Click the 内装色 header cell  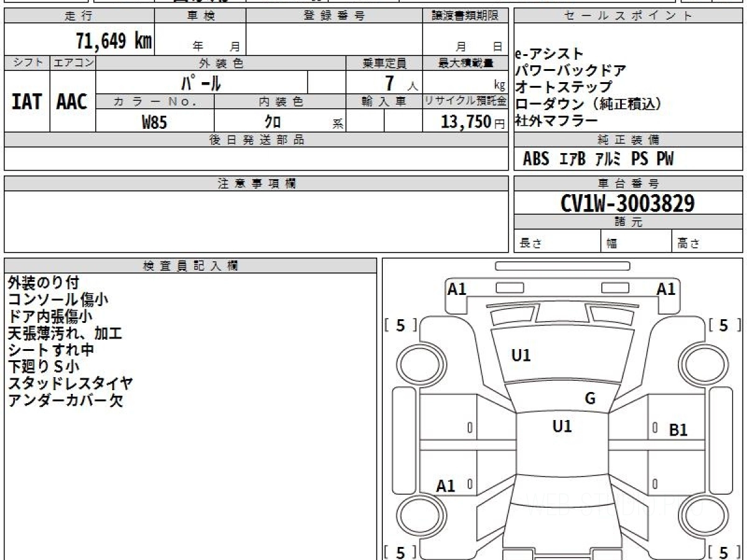(280, 101)
